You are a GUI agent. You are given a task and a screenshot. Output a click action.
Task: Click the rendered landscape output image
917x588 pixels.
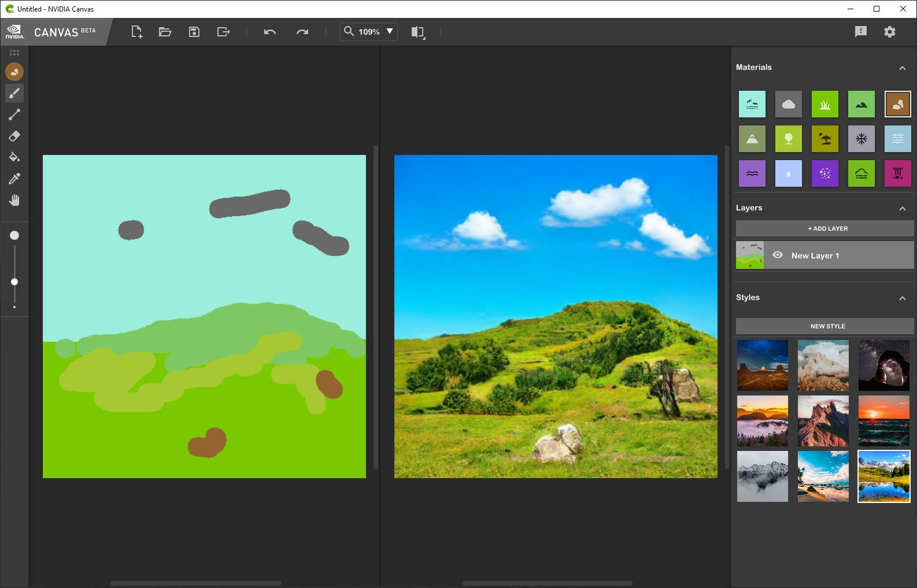click(x=556, y=316)
